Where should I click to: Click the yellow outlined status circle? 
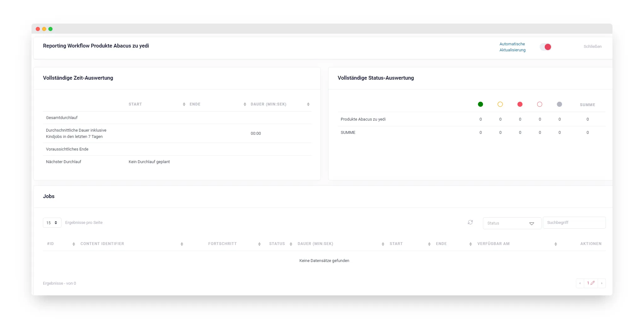pos(500,104)
